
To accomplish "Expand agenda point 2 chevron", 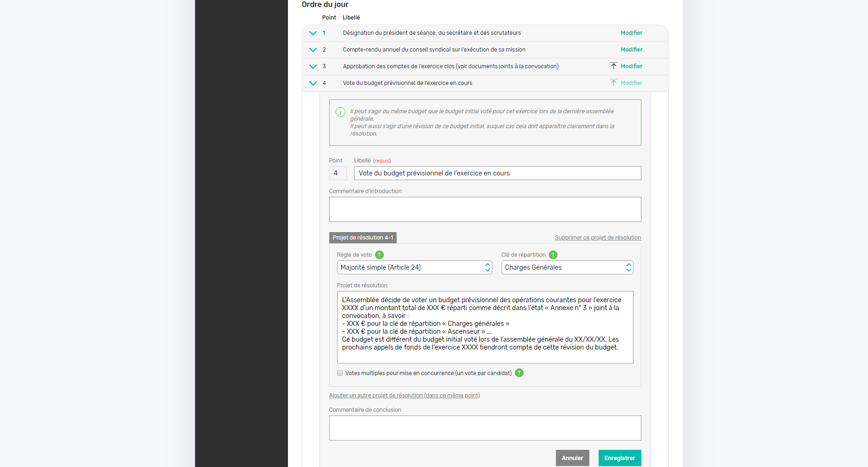I will (x=313, y=50).
